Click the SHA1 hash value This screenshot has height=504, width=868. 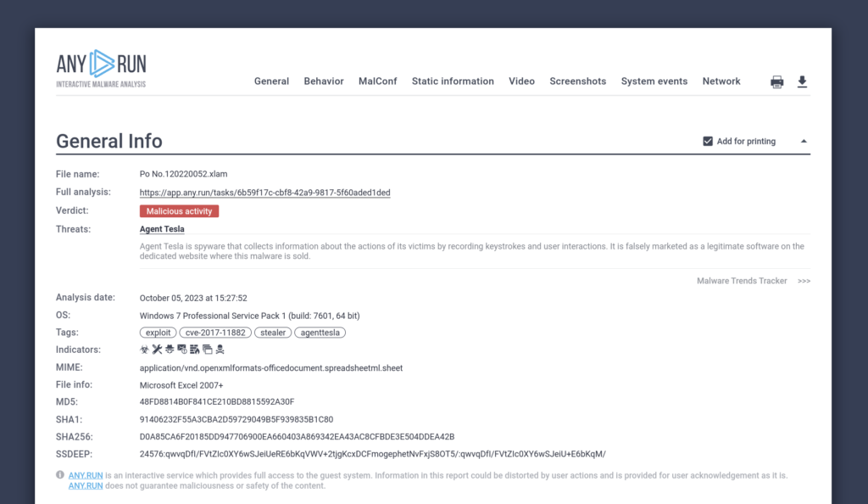pyautogui.click(x=236, y=420)
